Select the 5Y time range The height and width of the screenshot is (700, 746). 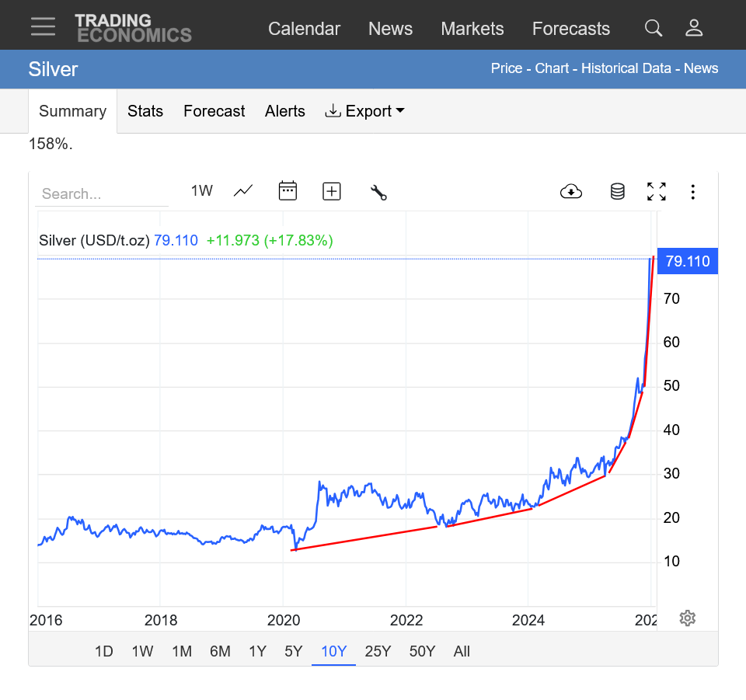(293, 651)
